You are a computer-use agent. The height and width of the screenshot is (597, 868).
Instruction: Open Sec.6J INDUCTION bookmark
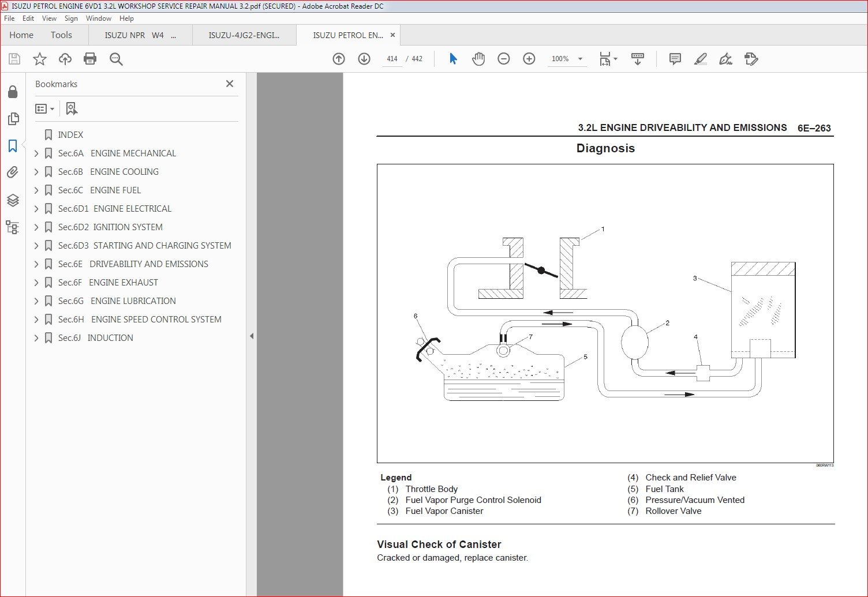pos(95,338)
